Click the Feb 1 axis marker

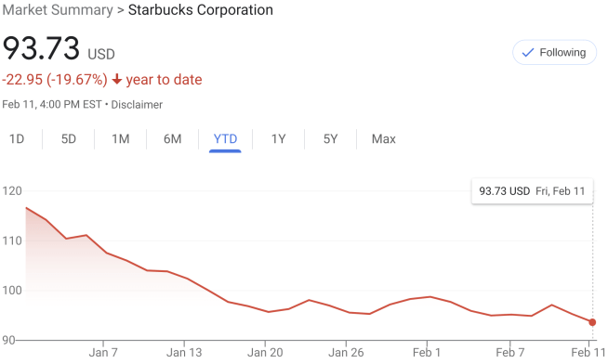tap(427, 352)
